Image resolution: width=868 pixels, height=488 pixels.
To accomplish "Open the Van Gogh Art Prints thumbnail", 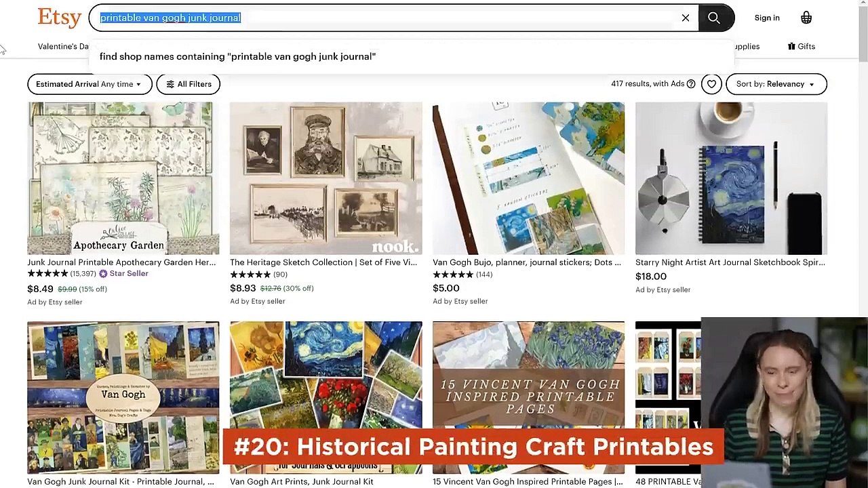I will click(x=325, y=397).
